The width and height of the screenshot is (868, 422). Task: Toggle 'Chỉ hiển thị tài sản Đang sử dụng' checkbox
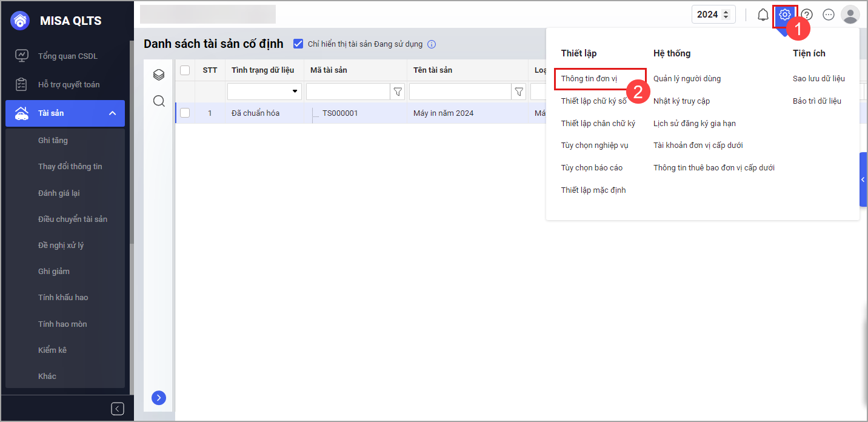click(298, 44)
